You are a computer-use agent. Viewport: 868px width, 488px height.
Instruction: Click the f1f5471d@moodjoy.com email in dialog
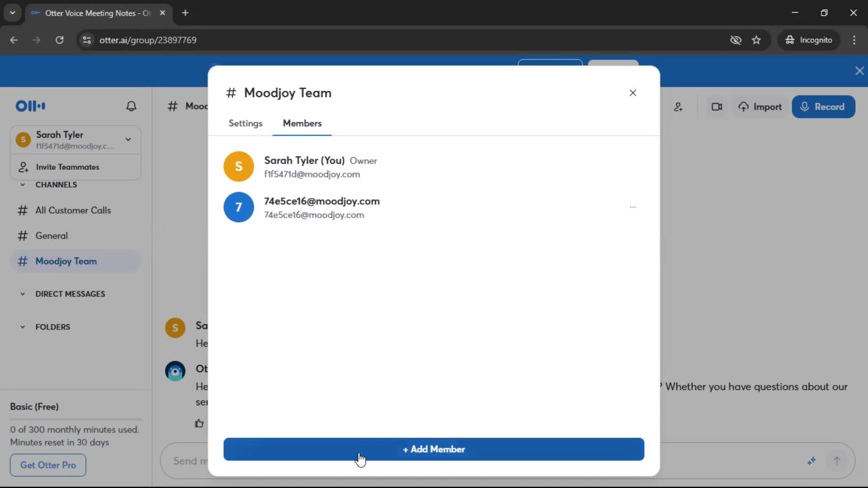coord(312,174)
